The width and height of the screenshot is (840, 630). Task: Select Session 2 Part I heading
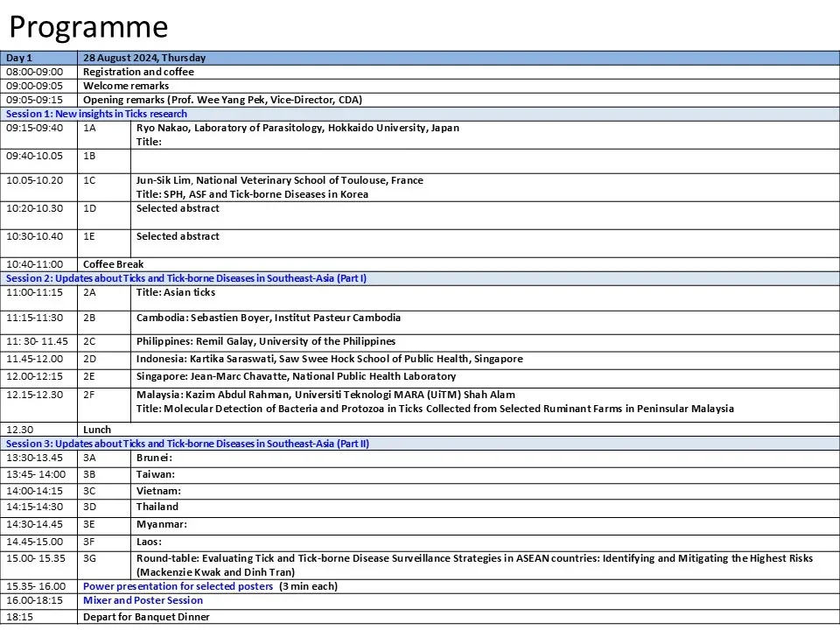pyautogui.click(x=185, y=278)
